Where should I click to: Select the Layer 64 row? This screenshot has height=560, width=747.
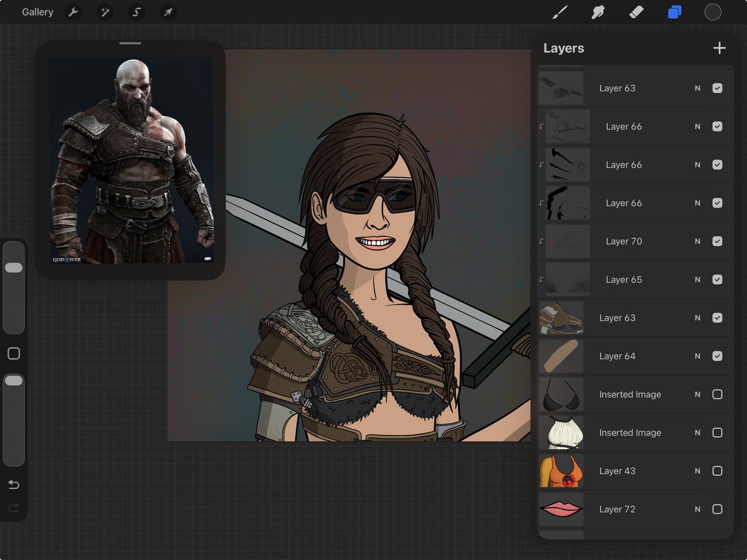tap(635, 356)
